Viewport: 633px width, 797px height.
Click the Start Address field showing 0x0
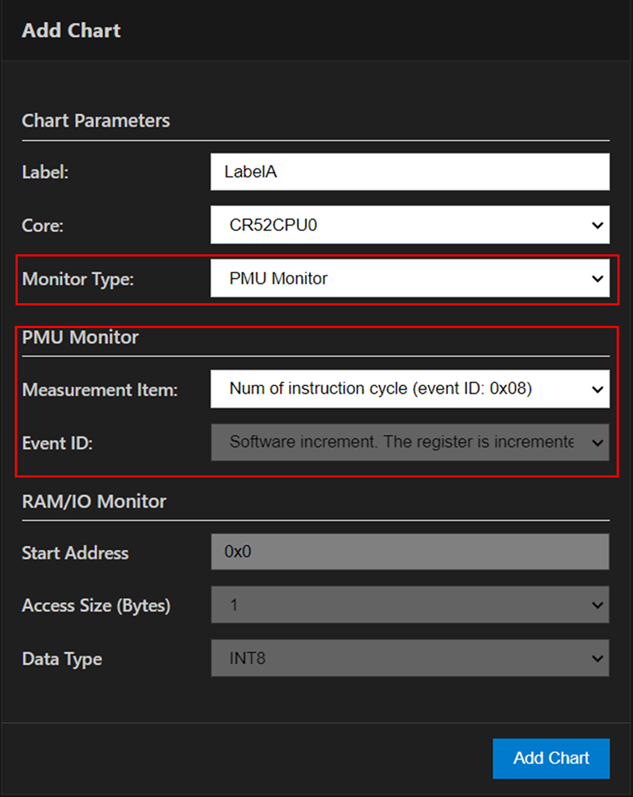pyautogui.click(x=409, y=552)
